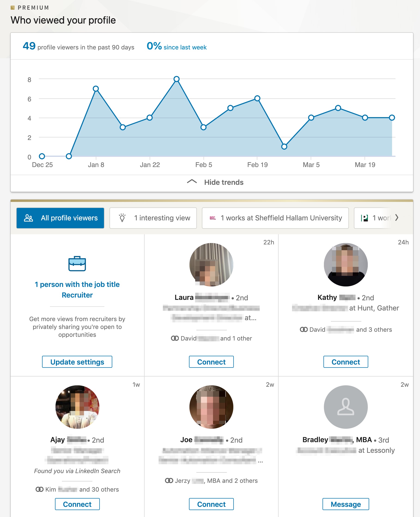Open 1 person with job title Recruiter link
Viewport: 420px width, 517px height.
(x=77, y=290)
